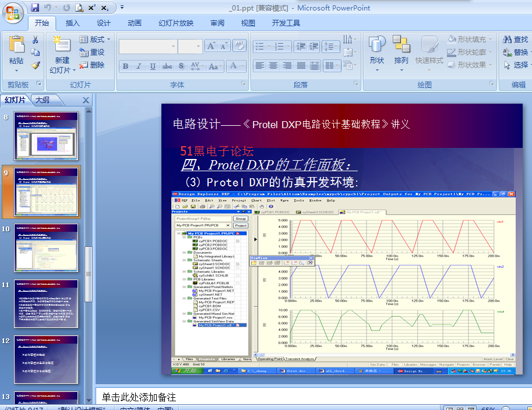Apply superscript from quick access toolbar
The image size is (532, 410).
tap(92, 8)
